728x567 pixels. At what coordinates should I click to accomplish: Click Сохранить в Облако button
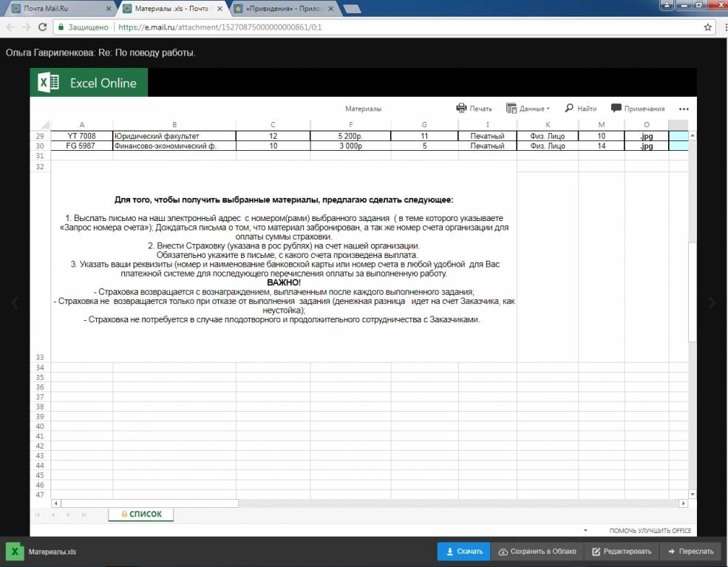click(537, 551)
